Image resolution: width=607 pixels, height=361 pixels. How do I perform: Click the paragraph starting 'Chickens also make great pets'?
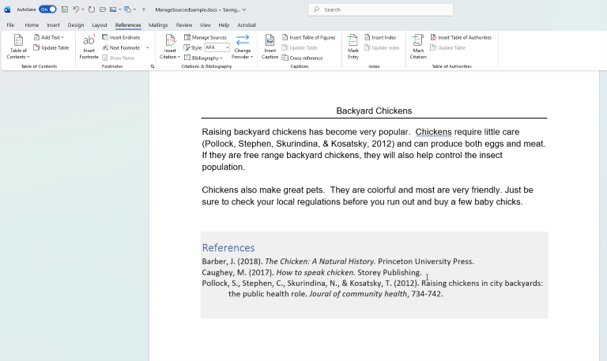(367, 196)
